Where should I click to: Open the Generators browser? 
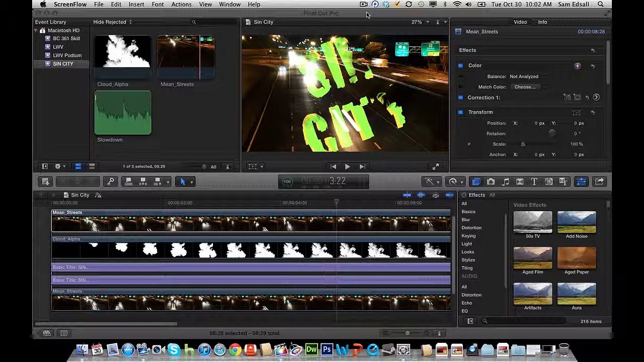click(x=549, y=182)
